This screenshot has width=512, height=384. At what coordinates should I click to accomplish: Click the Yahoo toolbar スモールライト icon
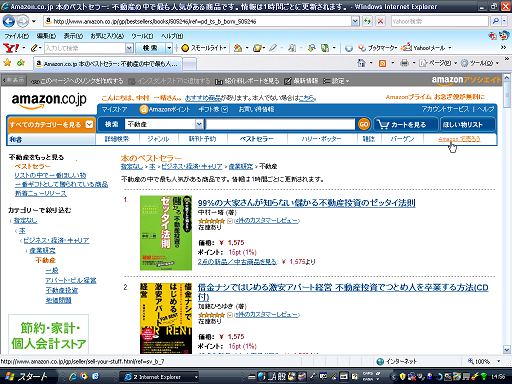pos(185,48)
